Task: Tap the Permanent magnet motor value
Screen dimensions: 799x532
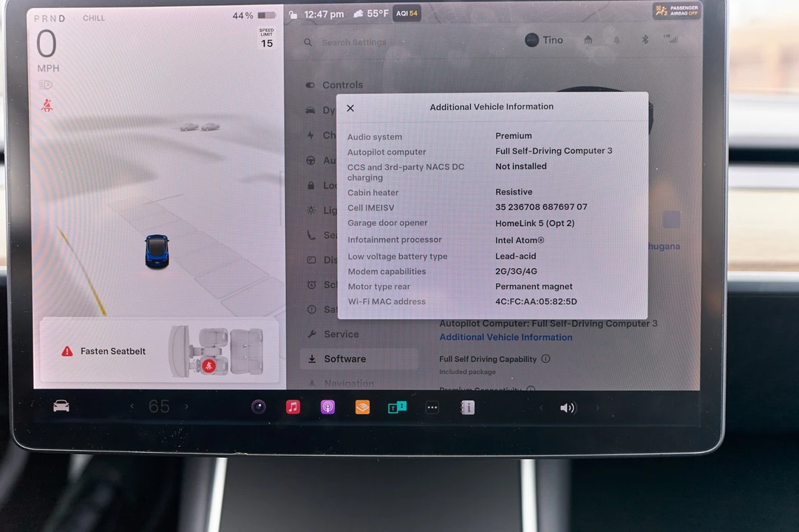Action: pos(534,287)
